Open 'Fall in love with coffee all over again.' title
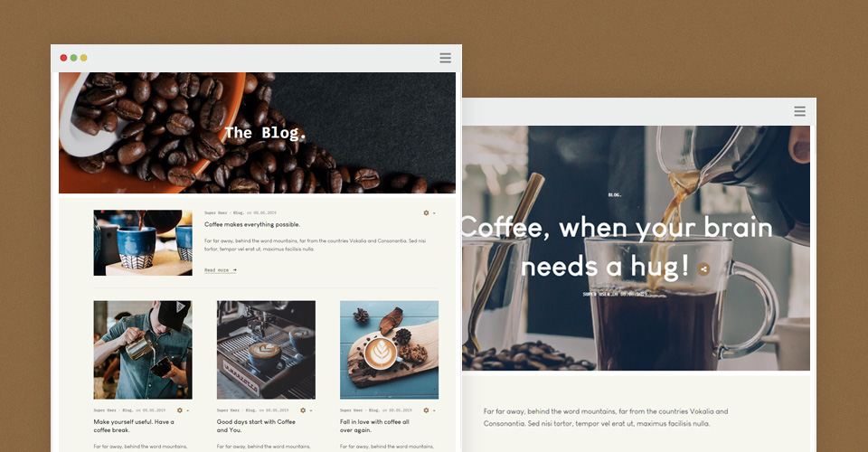The image size is (868, 452). [x=374, y=426]
